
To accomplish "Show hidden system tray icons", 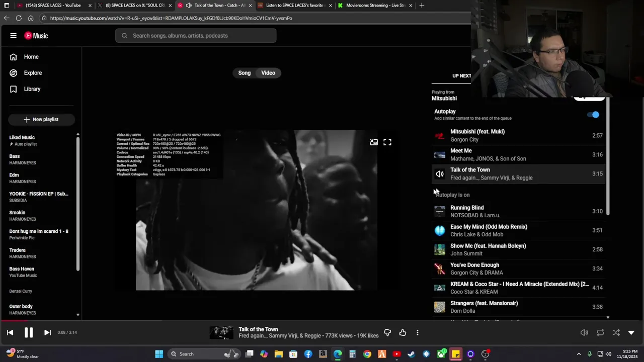I will (x=579, y=354).
